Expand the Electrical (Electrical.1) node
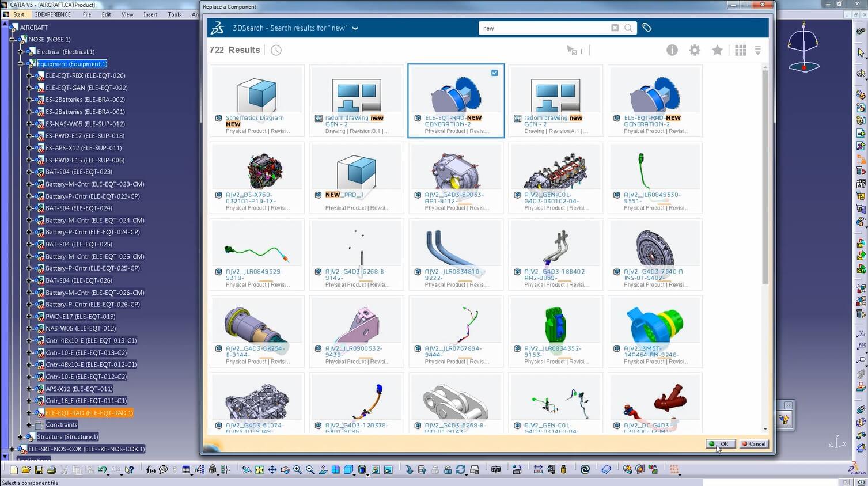This screenshot has width=868, height=486. [x=21, y=52]
